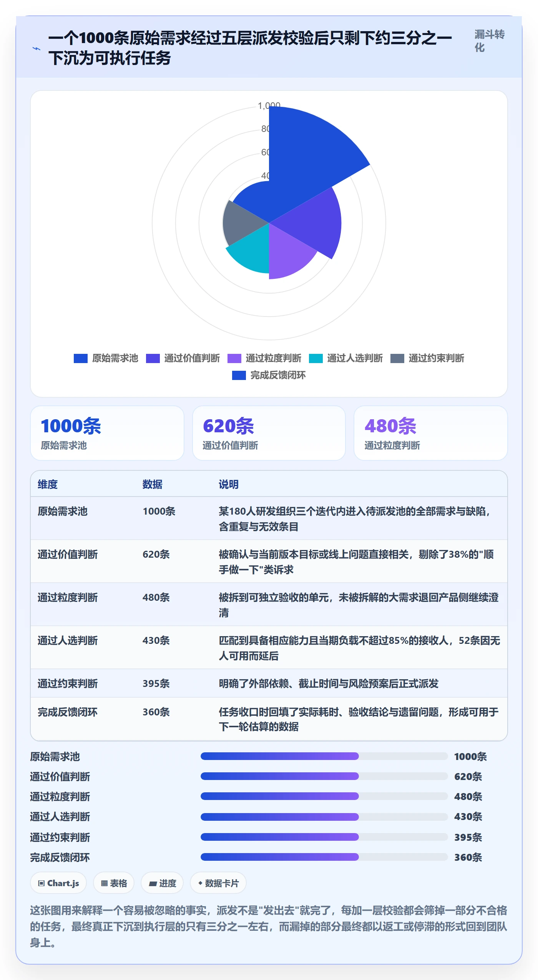Toggle the 原始需求池 legend swatch
The width and height of the screenshot is (538, 980).
coord(81,358)
